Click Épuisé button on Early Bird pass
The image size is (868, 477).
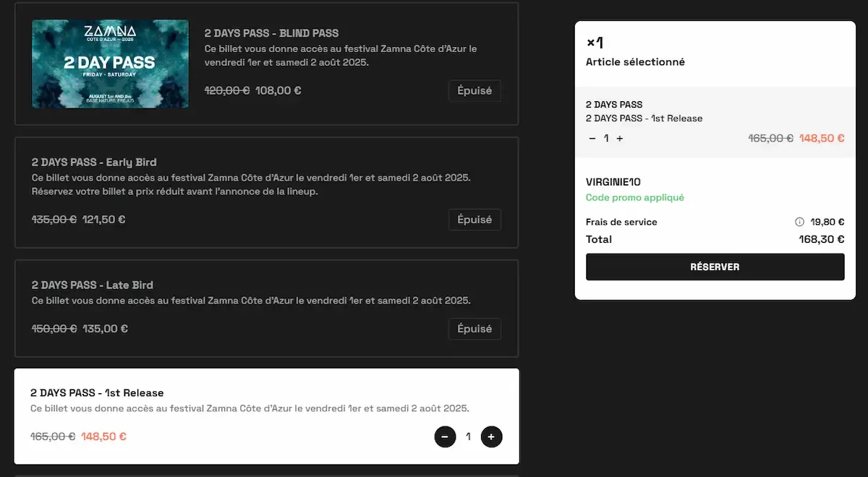475,220
